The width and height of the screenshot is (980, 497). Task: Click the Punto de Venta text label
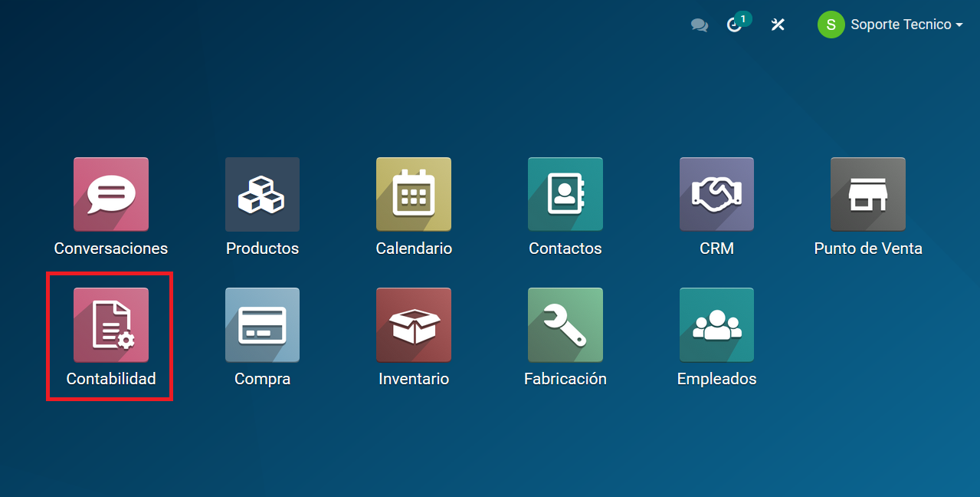pos(868,248)
